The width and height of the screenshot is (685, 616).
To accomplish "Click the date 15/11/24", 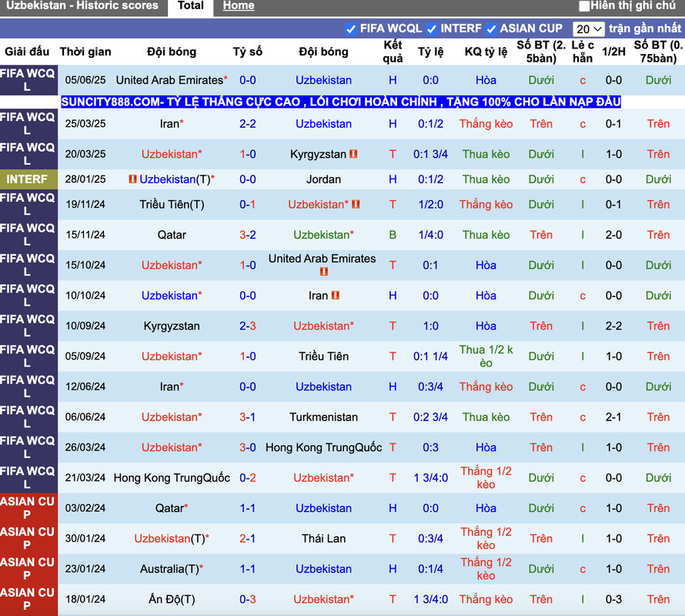I will (x=85, y=235).
